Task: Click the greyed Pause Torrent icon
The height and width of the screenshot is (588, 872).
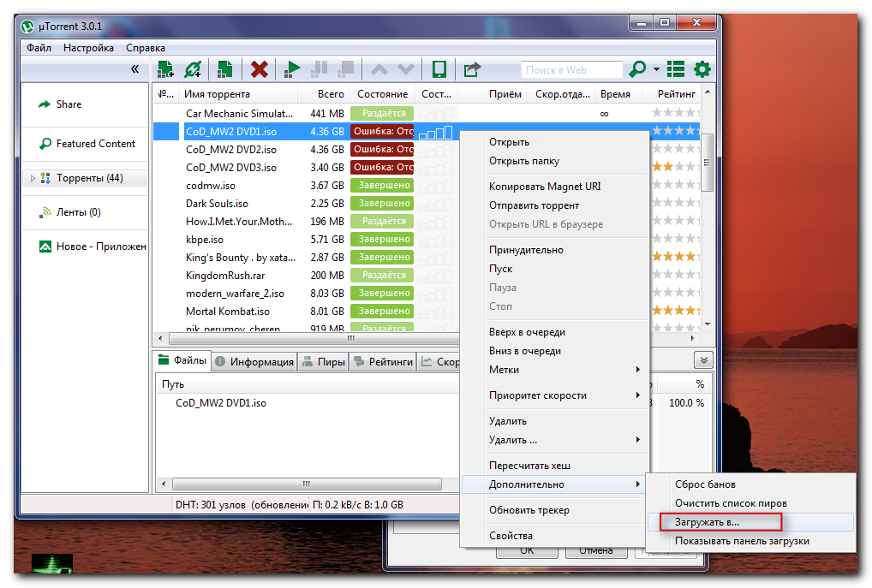Action: 319,69
